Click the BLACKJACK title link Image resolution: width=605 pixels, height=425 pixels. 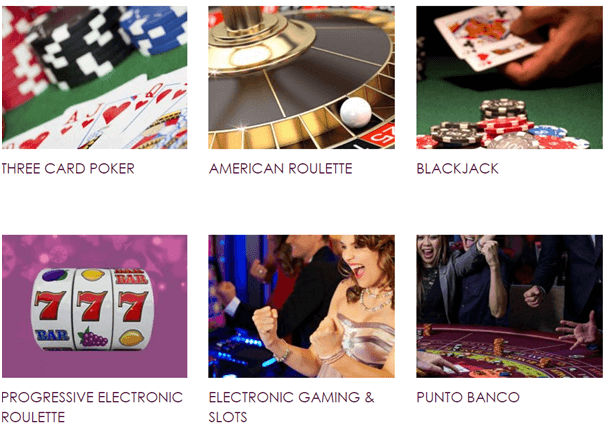tap(458, 169)
